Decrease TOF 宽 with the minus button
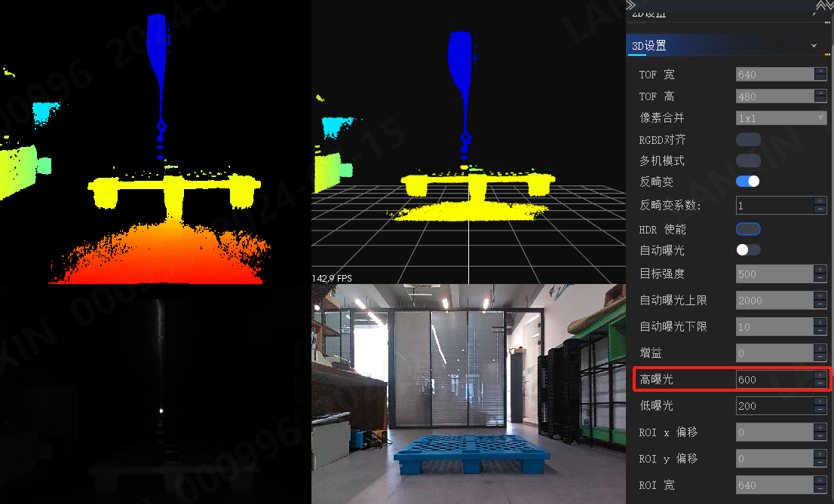The width and height of the screenshot is (834, 504). 820,78
